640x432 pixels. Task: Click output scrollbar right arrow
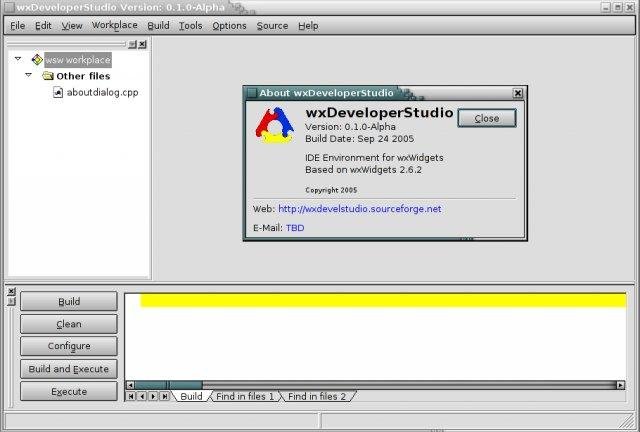click(x=621, y=385)
